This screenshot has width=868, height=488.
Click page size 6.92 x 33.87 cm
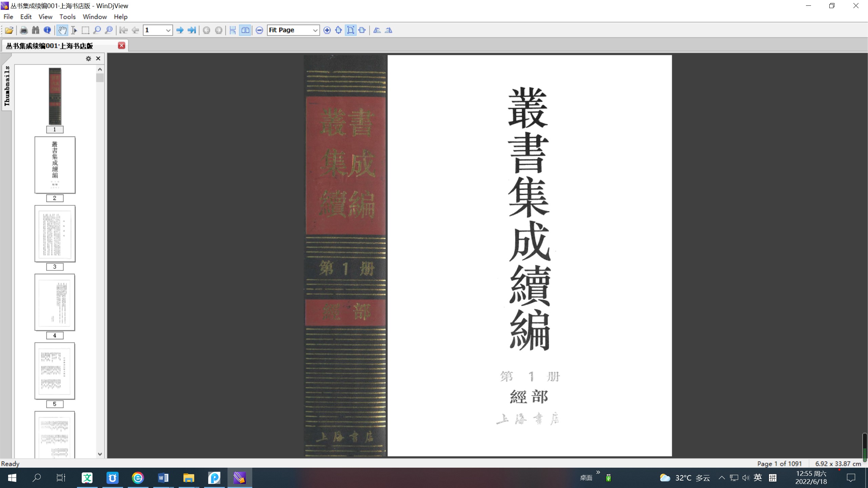tap(838, 464)
